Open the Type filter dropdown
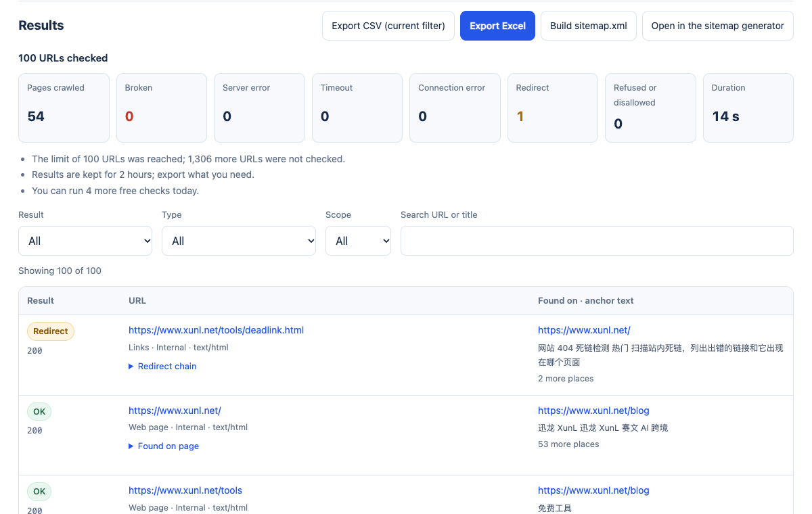 pos(239,241)
